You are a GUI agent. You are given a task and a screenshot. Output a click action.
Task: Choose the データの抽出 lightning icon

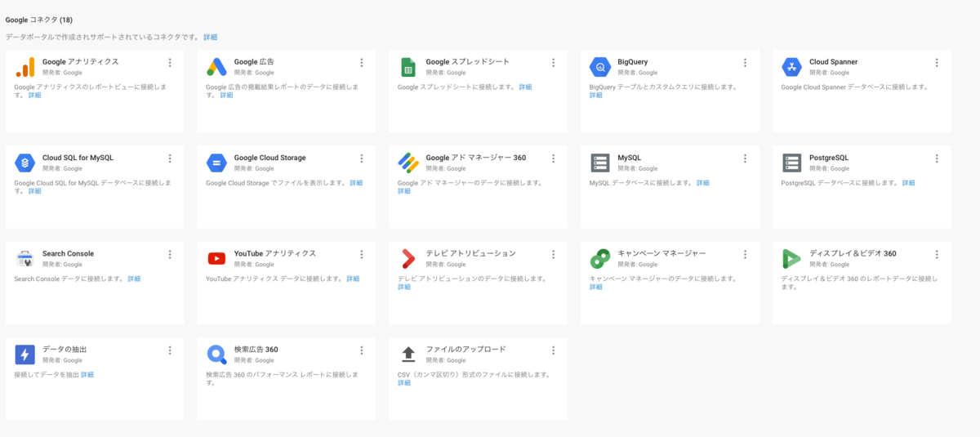click(24, 355)
